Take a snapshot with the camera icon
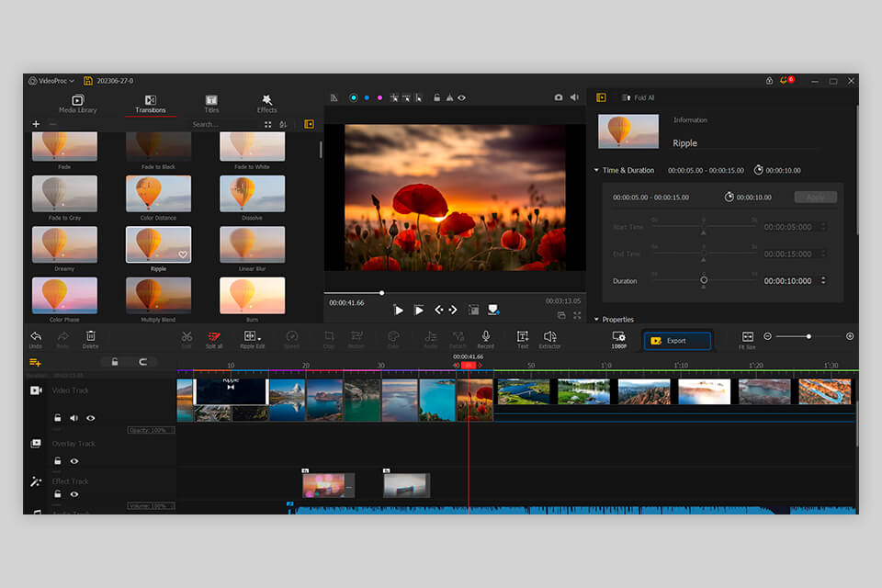The image size is (882, 588). click(x=558, y=97)
